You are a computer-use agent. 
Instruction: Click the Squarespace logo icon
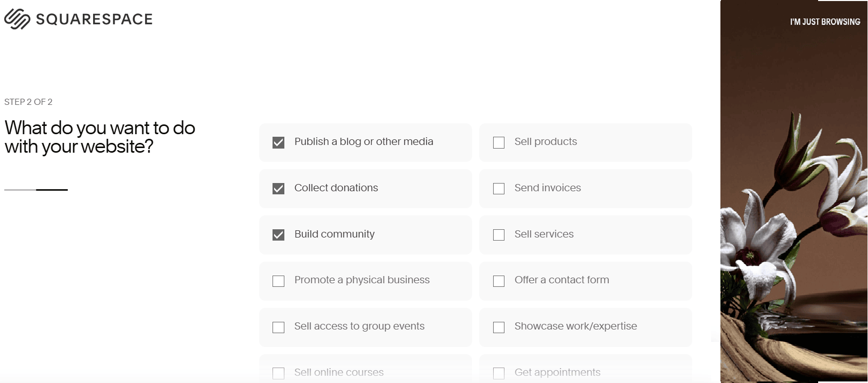(x=16, y=18)
